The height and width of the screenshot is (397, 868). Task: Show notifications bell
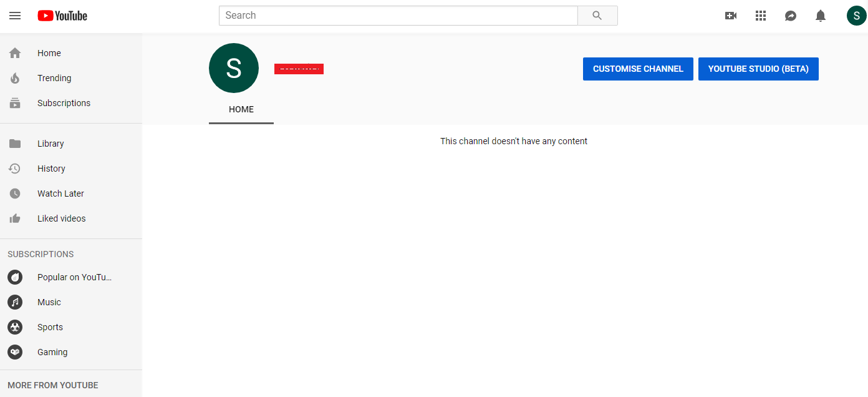click(x=821, y=16)
